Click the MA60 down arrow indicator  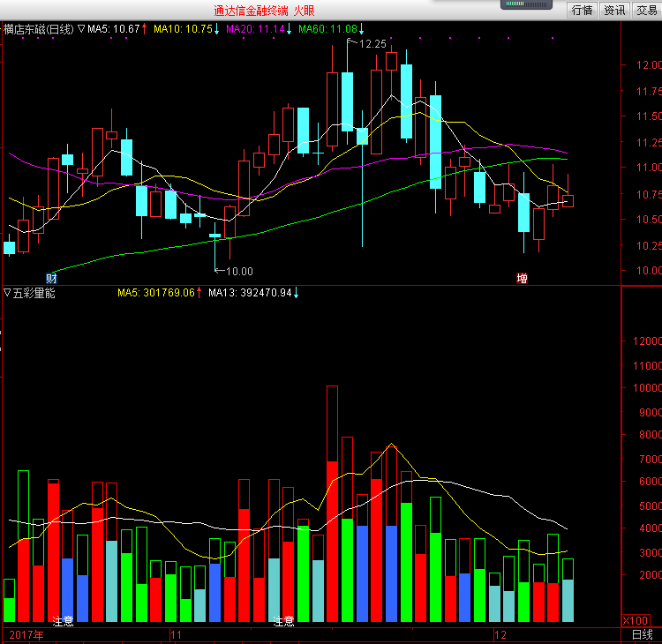pyautogui.click(x=361, y=29)
